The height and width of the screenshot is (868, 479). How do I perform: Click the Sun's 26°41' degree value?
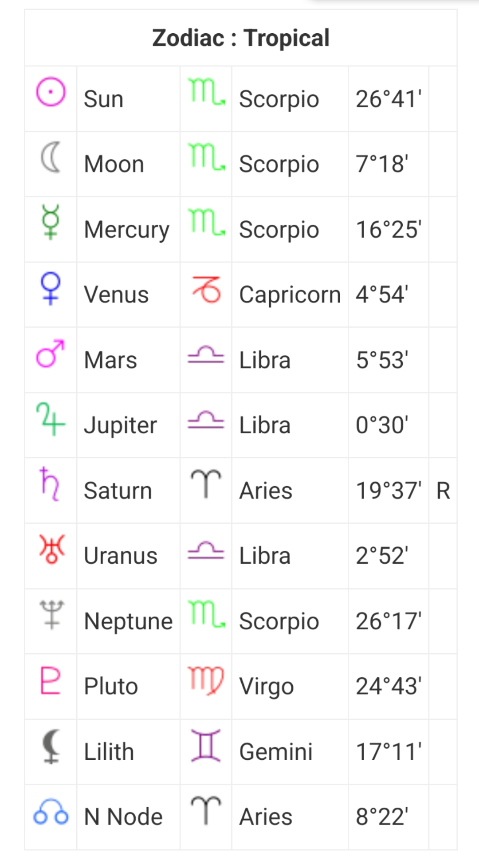click(389, 99)
